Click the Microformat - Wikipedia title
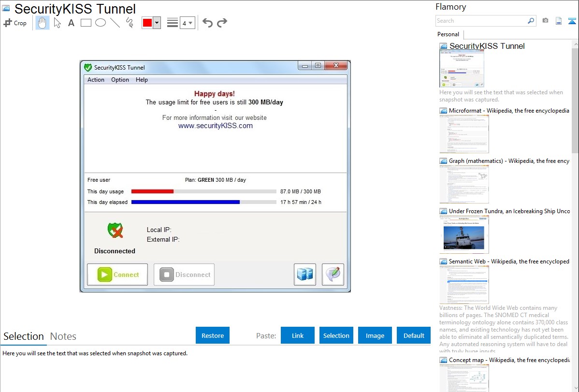 point(509,111)
